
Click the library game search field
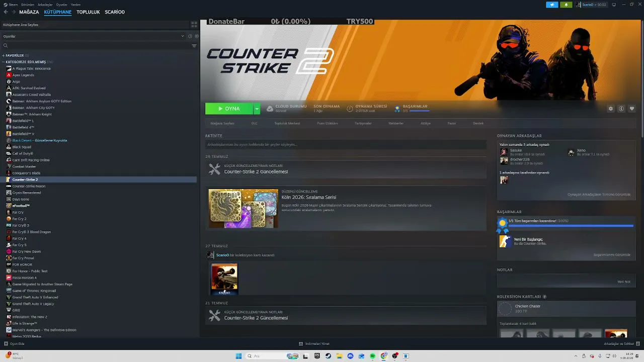coord(96,46)
